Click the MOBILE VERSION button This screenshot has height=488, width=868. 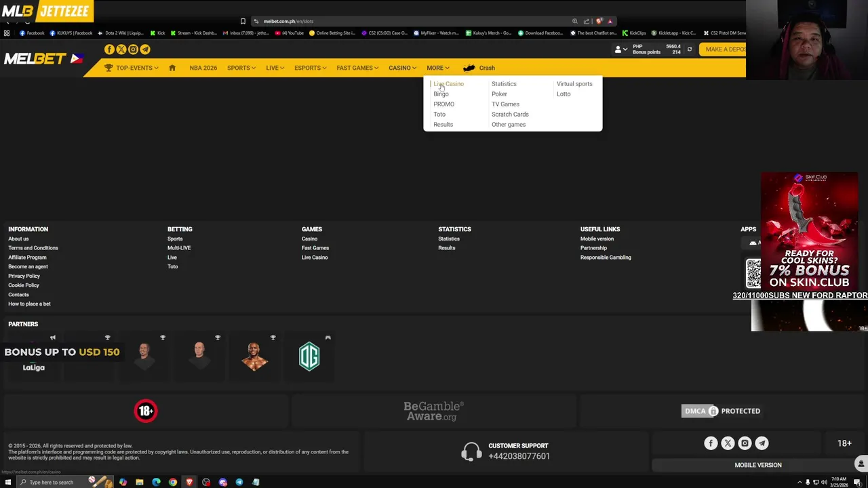758,465
